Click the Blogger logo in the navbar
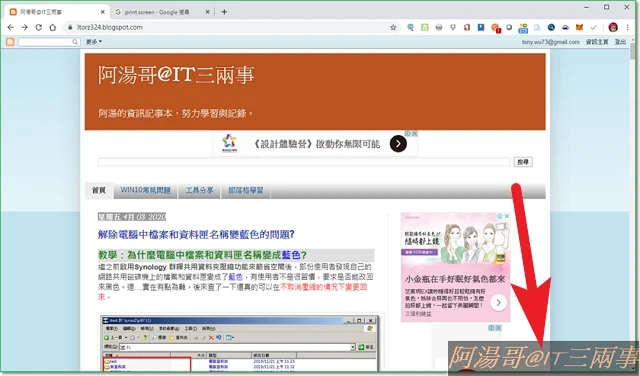640x376 pixels. coord(10,42)
